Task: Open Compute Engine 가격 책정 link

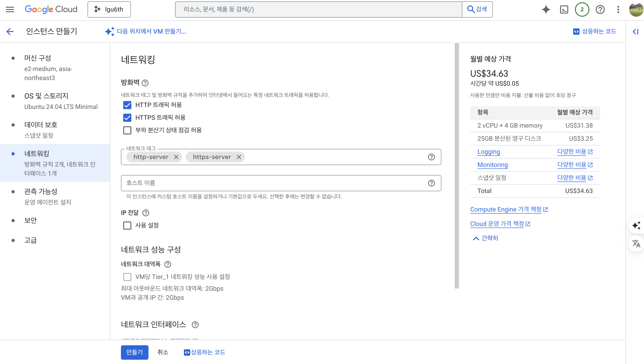Action: 509,209
